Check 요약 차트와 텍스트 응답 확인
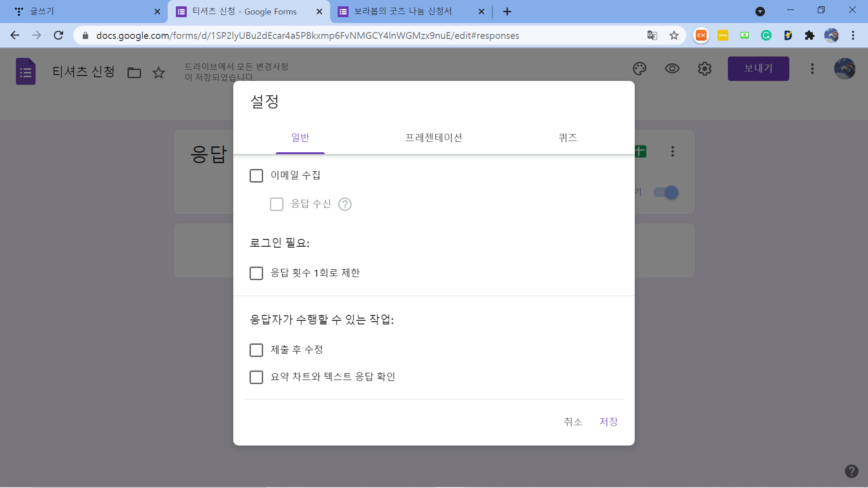 tap(256, 377)
